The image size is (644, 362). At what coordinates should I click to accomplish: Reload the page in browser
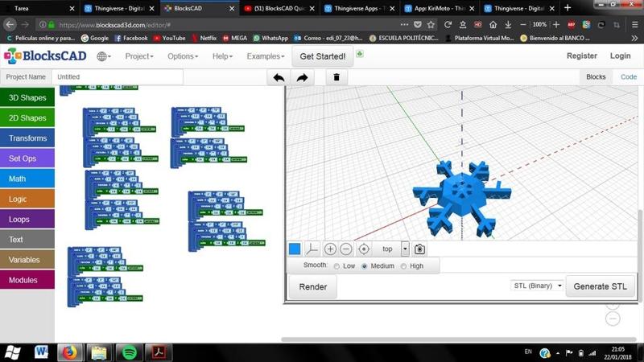pos(448,25)
